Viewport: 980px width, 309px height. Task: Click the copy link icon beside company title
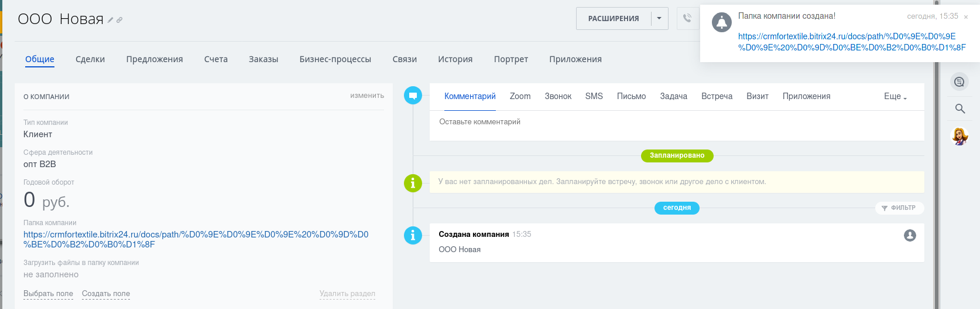[119, 20]
